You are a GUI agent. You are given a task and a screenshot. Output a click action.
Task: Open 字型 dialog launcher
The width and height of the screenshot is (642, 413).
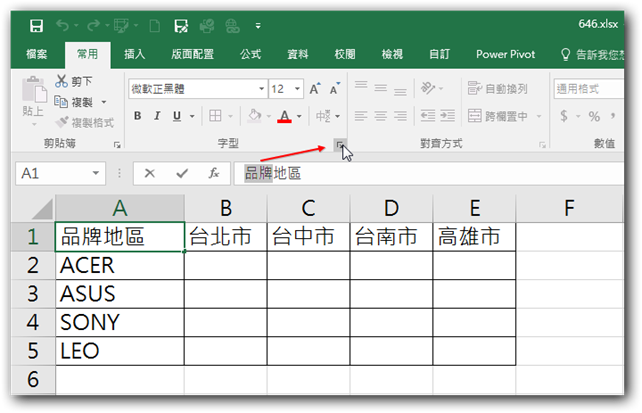coord(340,144)
